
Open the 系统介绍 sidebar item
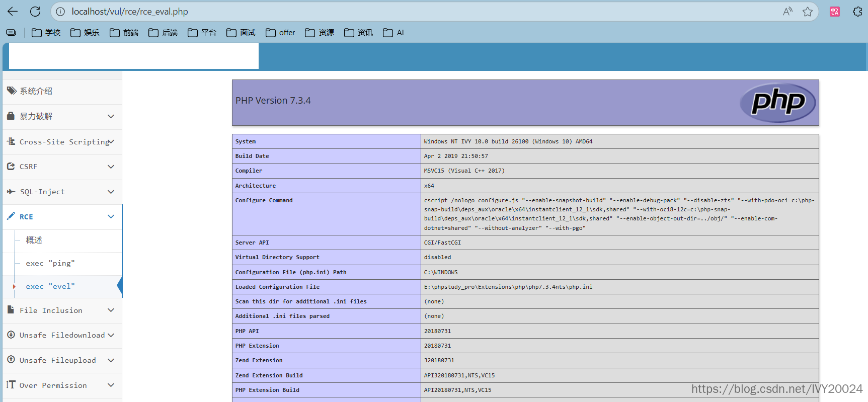coord(62,91)
